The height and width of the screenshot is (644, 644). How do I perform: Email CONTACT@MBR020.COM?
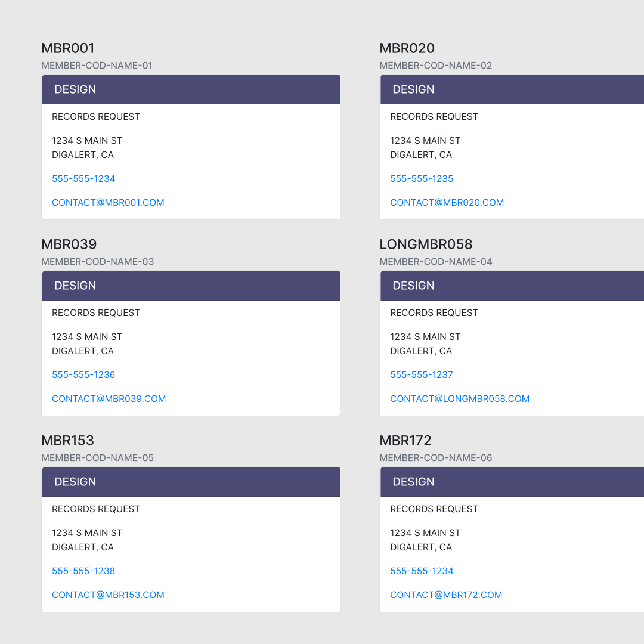(447, 202)
